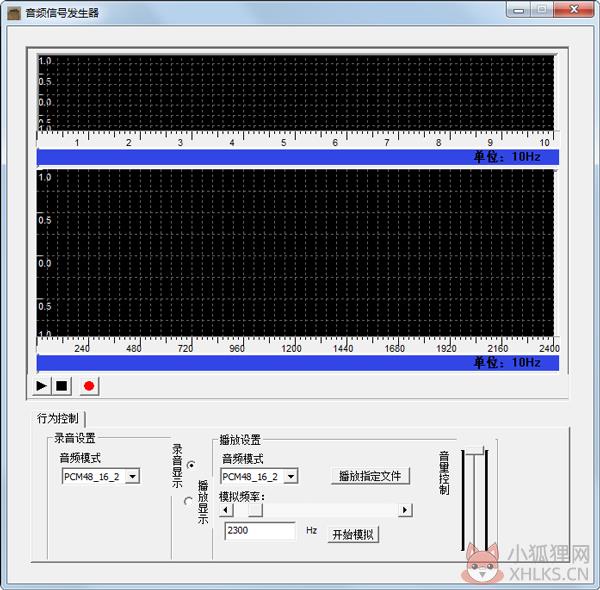The image size is (600, 590).
Task: Click the 音量控制 label
Action: 444,473
